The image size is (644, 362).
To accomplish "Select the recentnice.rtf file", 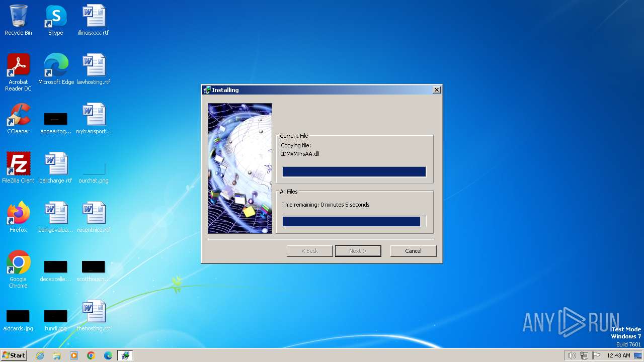I will tap(93, 217).
